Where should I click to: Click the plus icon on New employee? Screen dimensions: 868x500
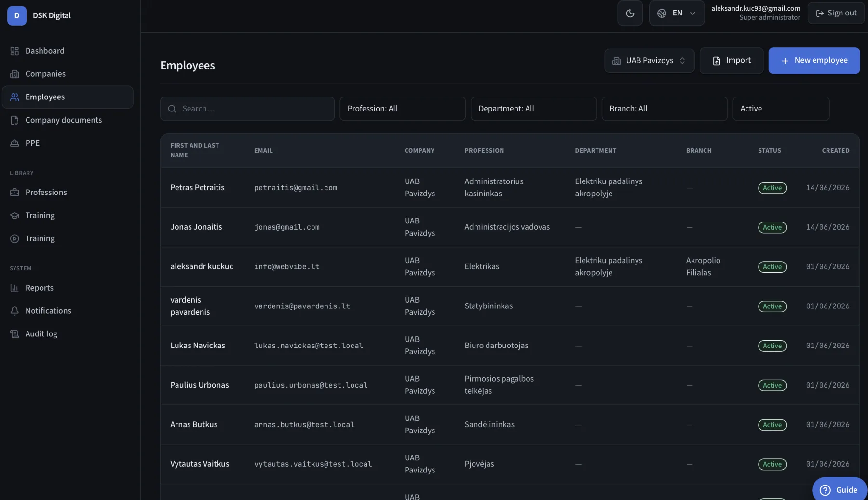[785, 61]
